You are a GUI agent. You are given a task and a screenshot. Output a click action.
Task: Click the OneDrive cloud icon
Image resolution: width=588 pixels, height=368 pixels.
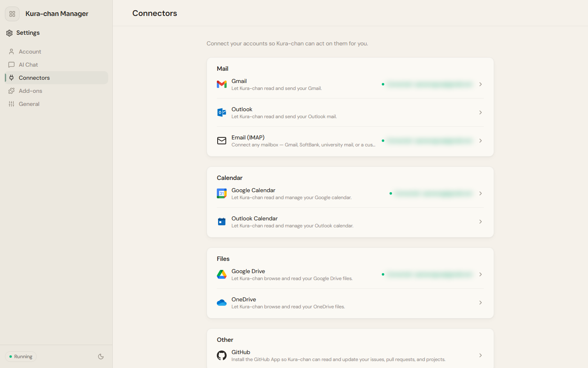(222, 303)
